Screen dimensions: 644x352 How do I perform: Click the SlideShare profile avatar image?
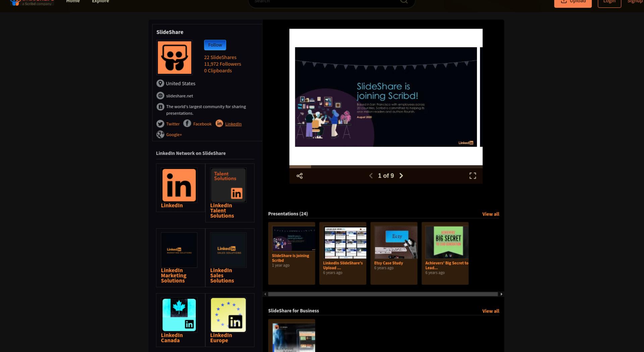tap(174, 57)
